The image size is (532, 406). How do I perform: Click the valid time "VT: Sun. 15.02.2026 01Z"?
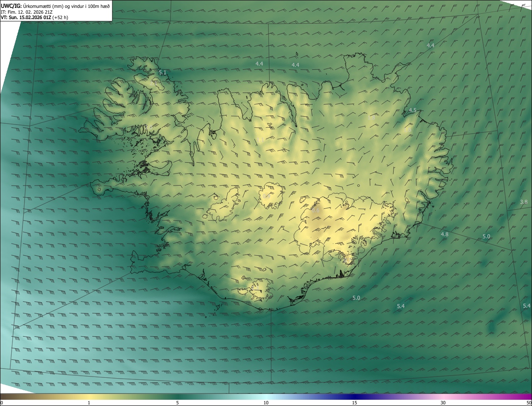click(26, 17)
